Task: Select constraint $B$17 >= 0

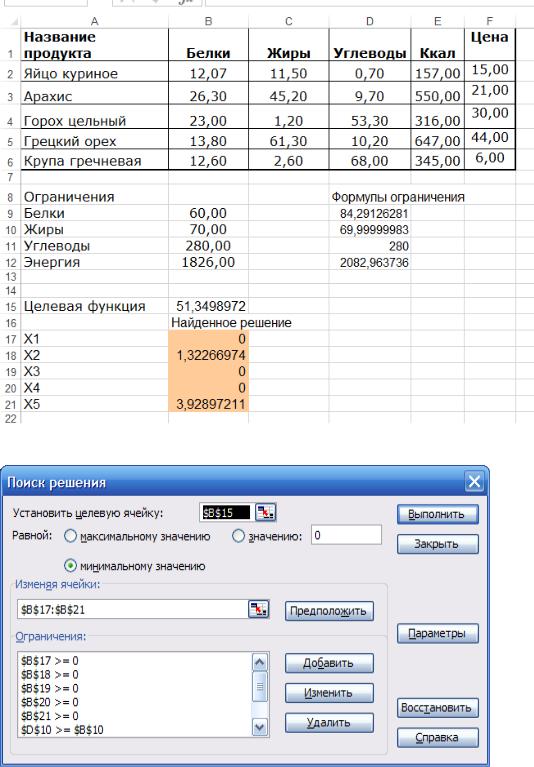Action: pyautogui.click(x=49, y=661)
